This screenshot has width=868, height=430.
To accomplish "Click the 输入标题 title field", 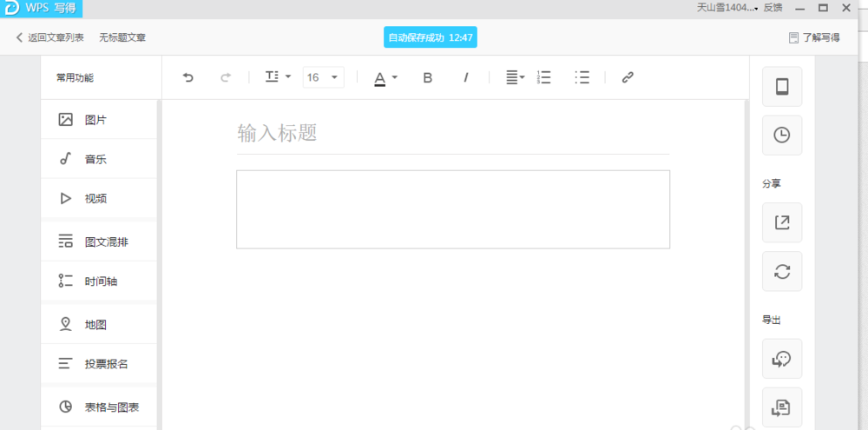I will [451, 133].
